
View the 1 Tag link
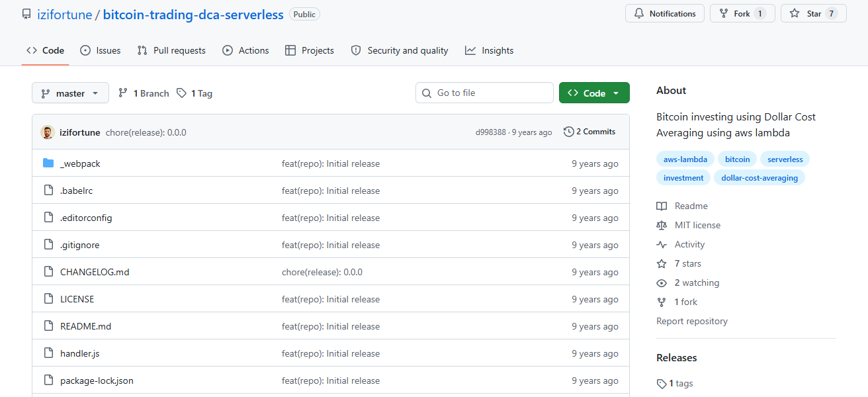pyautogui.click(x=195, y=93)
